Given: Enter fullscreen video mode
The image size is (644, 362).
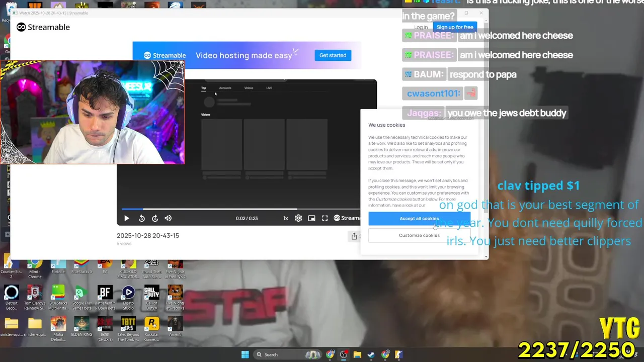Looking at the screenshot, I should click(325, 218).
